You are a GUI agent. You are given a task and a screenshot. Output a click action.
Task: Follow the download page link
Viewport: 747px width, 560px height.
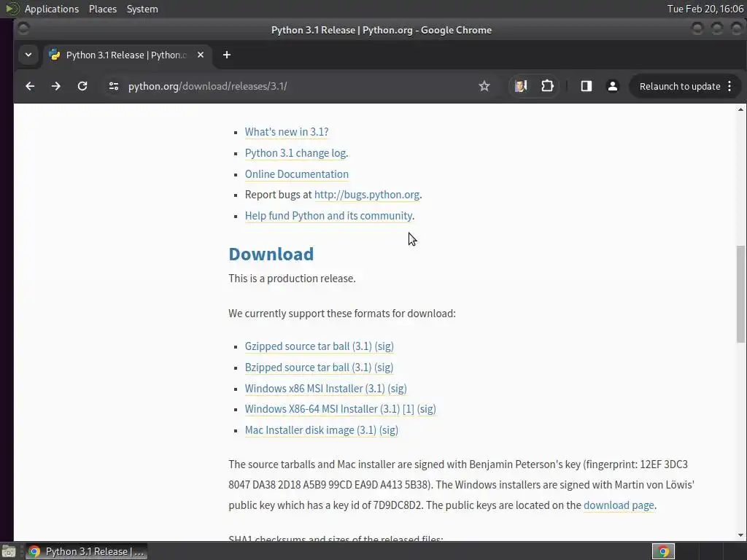619,505
